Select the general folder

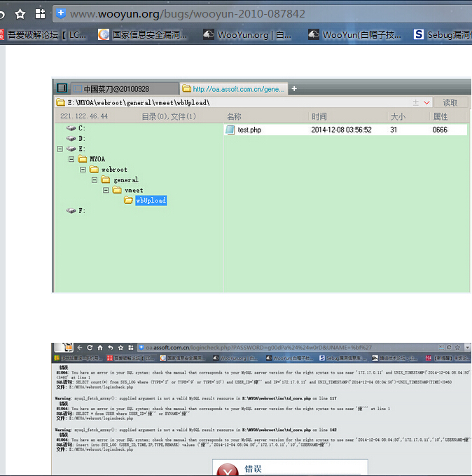(x=120, y=179)
